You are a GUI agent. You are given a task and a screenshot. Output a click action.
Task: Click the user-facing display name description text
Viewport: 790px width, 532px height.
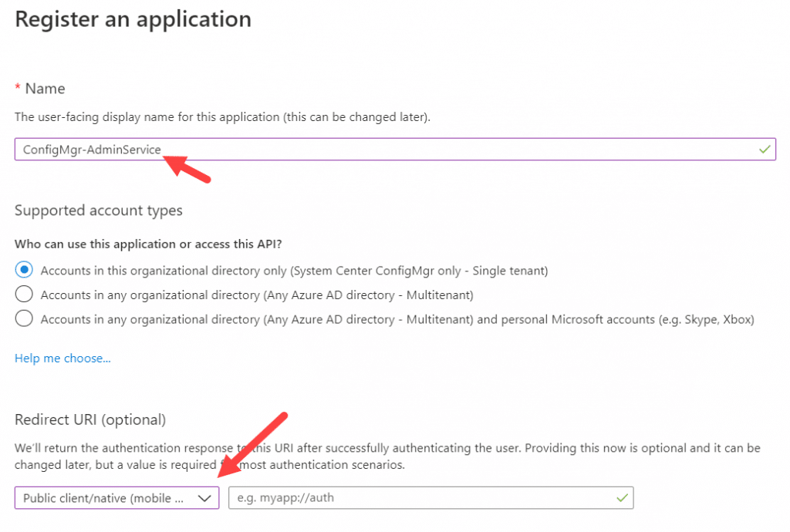pos(222,117)
